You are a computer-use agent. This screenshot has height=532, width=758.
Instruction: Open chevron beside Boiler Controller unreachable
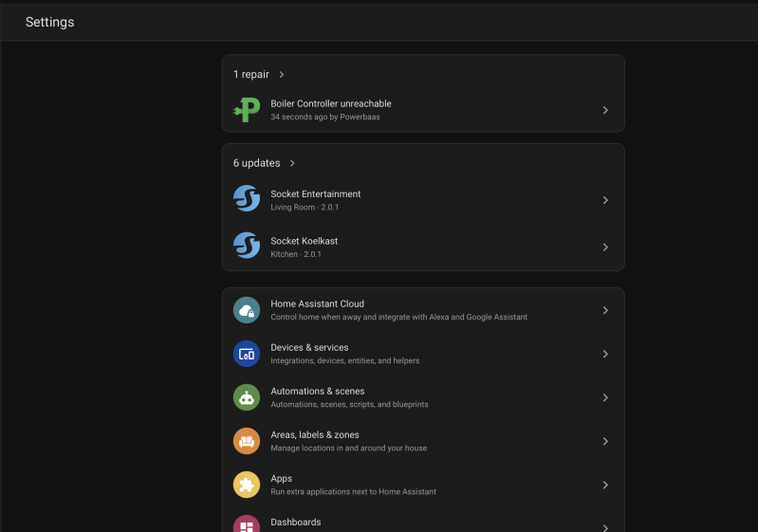(605, 110)
